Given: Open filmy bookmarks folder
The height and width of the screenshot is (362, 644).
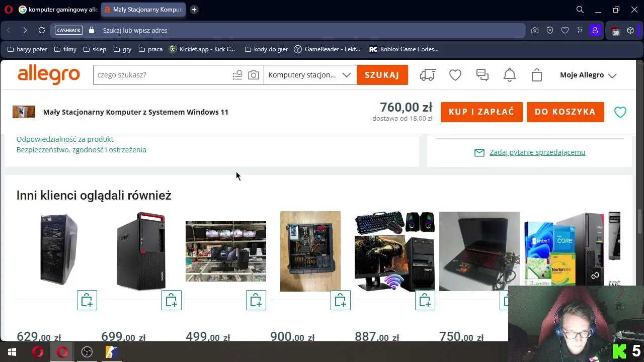Looking at the screenshot, I should pyautogui.click(x=65, y=49).
